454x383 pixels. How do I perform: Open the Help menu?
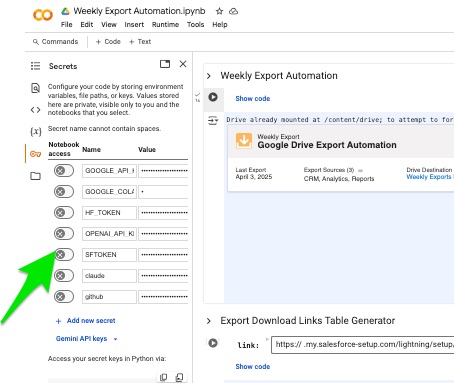[x=220, y=25]
